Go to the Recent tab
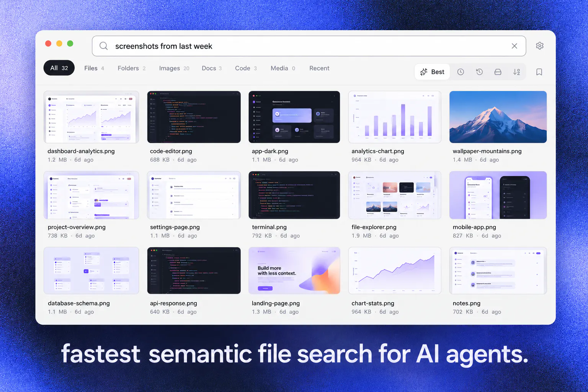This screenshot has height=392, width=588. (319, 68)
